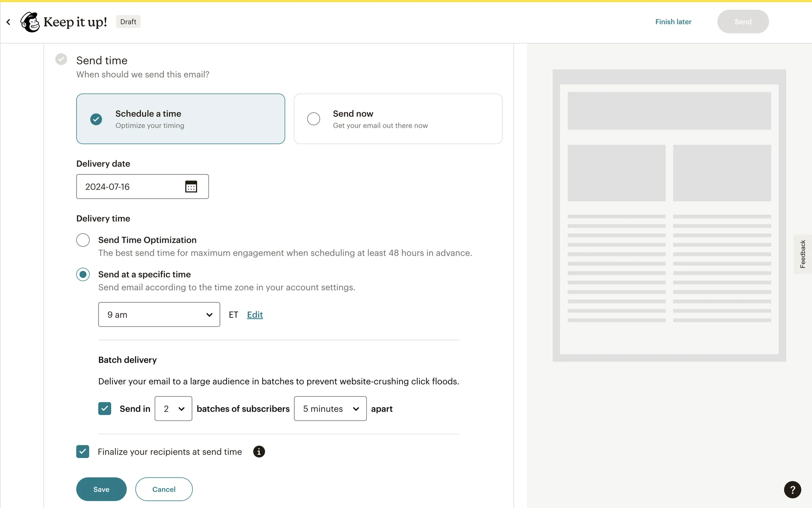812x508 pixels.
Task: Click the Edit time zone link
Action: coord(255,315)
